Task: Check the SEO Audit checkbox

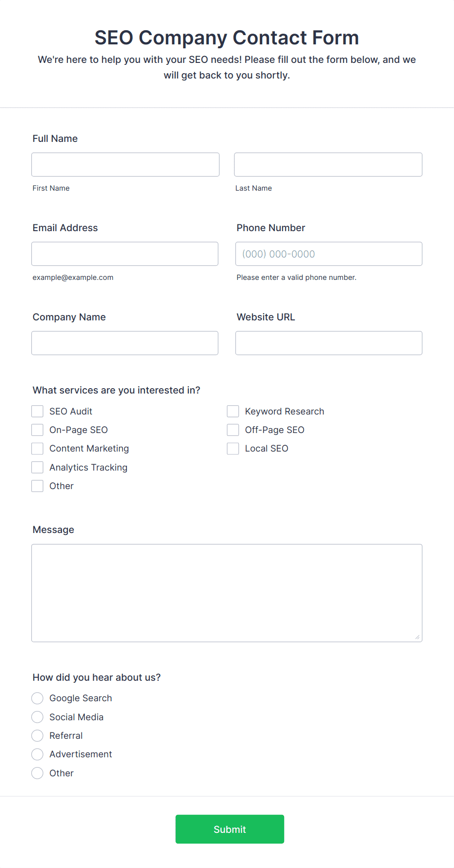Action: [38, 412]
